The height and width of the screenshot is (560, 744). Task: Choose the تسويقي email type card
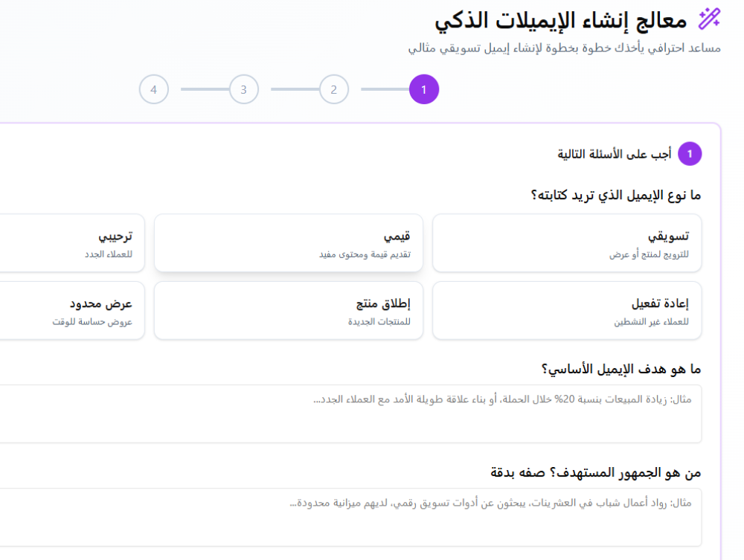point(567,243)
